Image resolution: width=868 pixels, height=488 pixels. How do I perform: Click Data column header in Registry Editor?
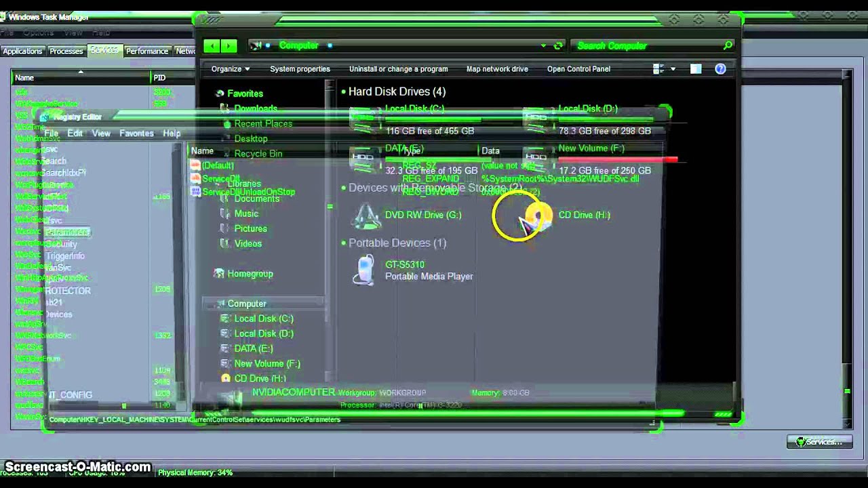490,151
